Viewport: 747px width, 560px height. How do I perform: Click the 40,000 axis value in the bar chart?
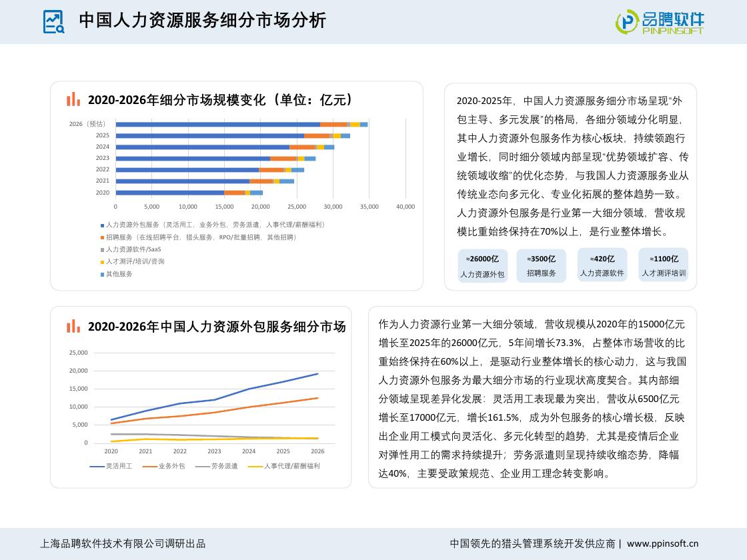point(406,207)
